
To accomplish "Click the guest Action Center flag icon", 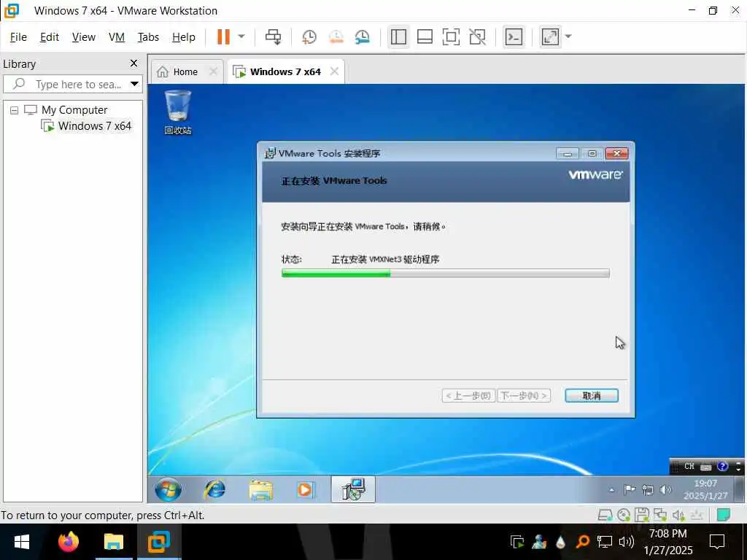I will click(x=630, y=489).
